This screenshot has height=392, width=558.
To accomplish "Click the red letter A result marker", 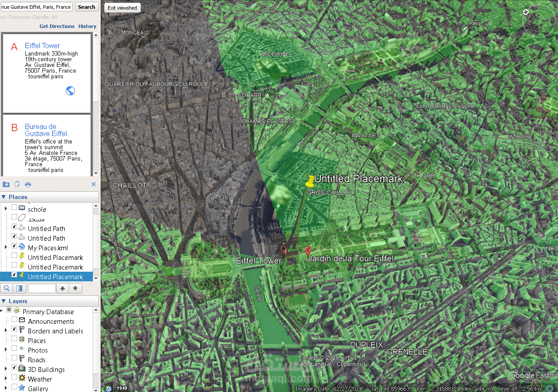I will click(14, 46).
